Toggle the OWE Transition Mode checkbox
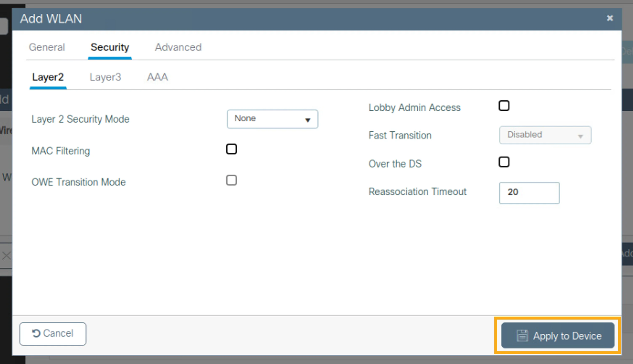 coord(232,180)
